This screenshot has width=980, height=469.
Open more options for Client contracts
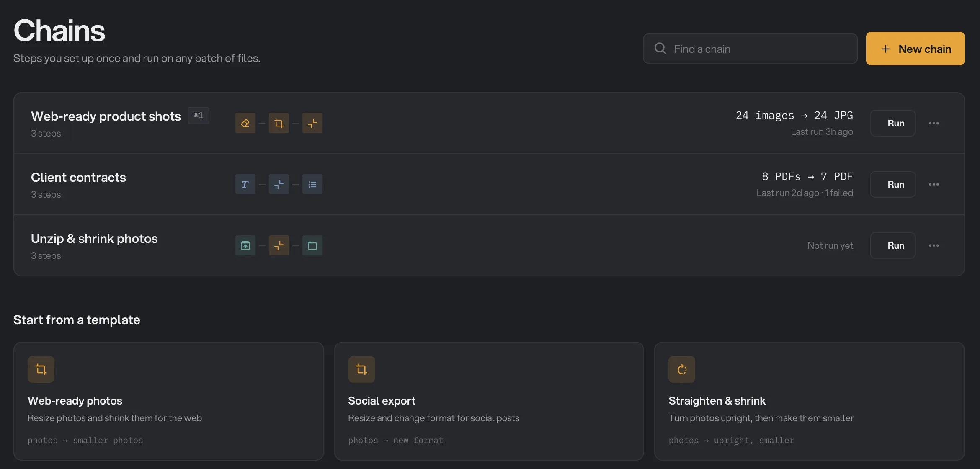click(934, 184)
